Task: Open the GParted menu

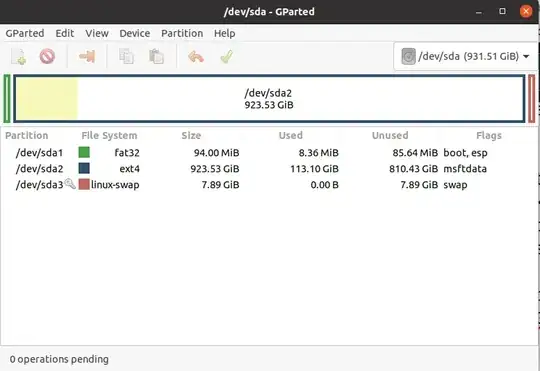Action: click(25, 33)
